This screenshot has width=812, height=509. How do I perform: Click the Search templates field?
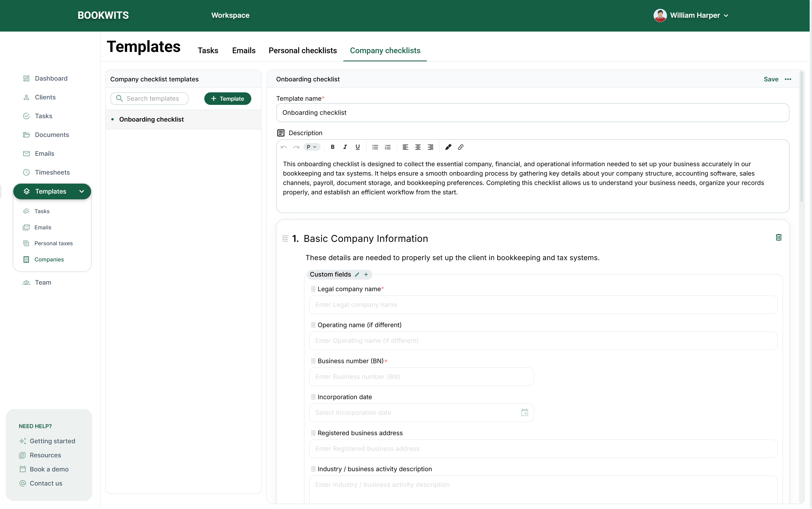coord(150,99)
